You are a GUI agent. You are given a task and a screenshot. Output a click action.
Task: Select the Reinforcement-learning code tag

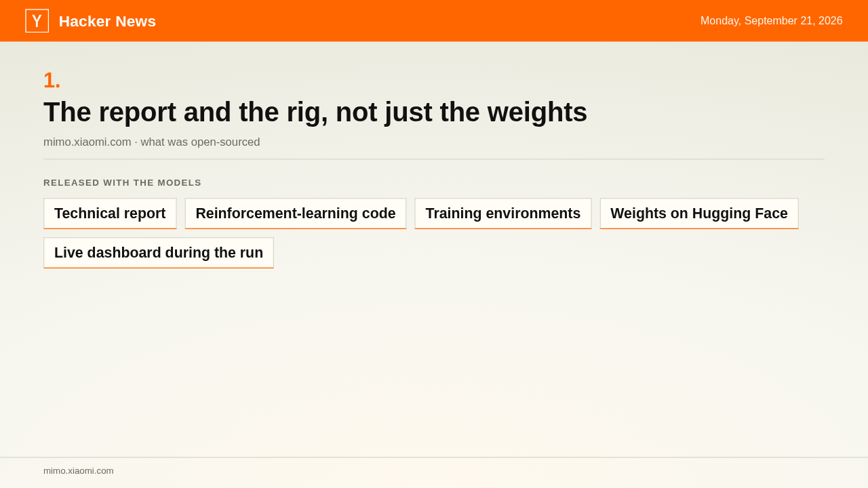tap(296, 213)
